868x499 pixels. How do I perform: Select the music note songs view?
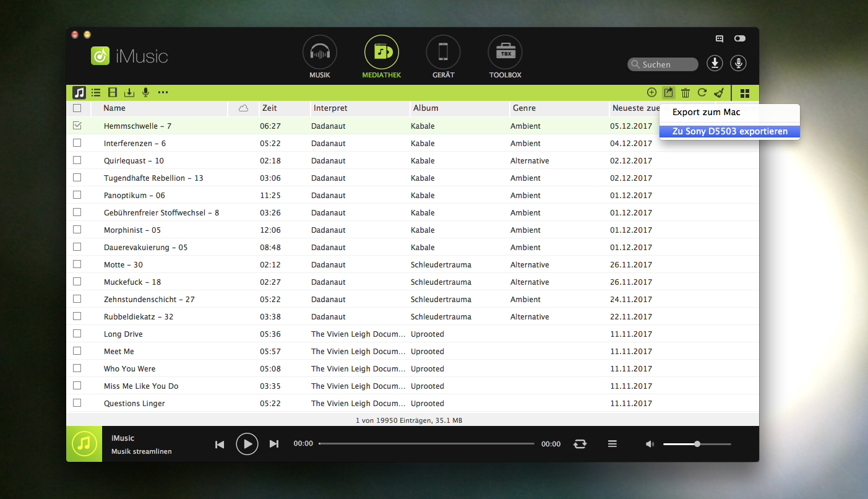tap(79, 93)
